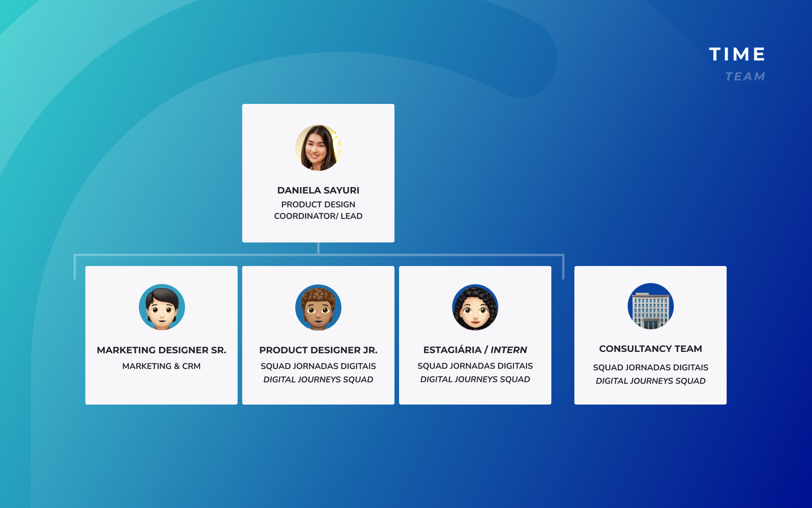This screenshot has height=508, width=812.
Task: Select the Marketing Designer Sr. avatar
Action: tap(162, 307)
